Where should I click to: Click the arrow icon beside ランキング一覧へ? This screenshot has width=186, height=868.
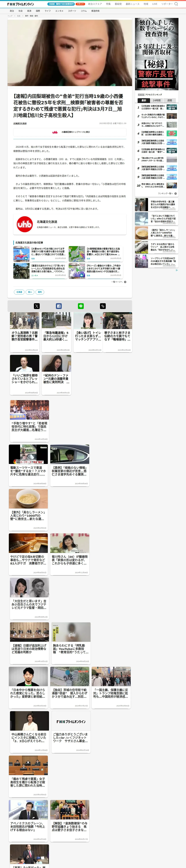point(176,193)
